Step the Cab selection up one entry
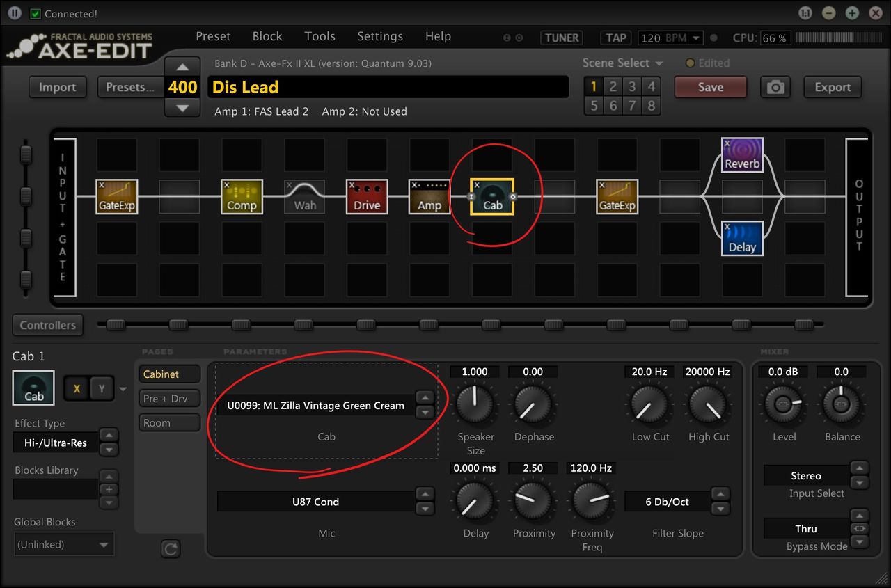The width and height of the screenshot is (891, 588). 425,399
